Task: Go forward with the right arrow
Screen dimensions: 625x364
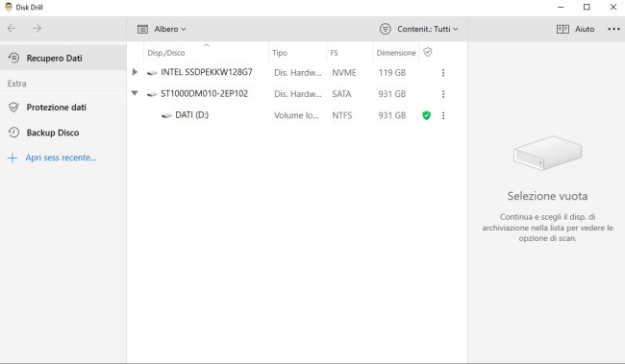Action: click(37, 28)
